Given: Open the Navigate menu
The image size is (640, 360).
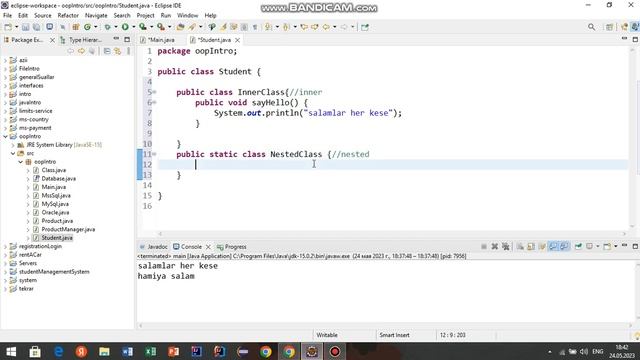Looking at the screenshot, I should click(96, 16).
